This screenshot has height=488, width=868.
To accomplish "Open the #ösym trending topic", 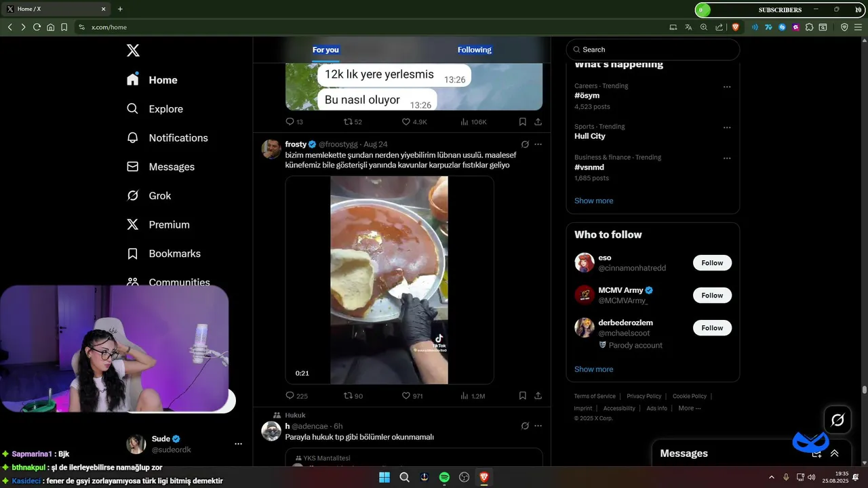I will 587,96.
